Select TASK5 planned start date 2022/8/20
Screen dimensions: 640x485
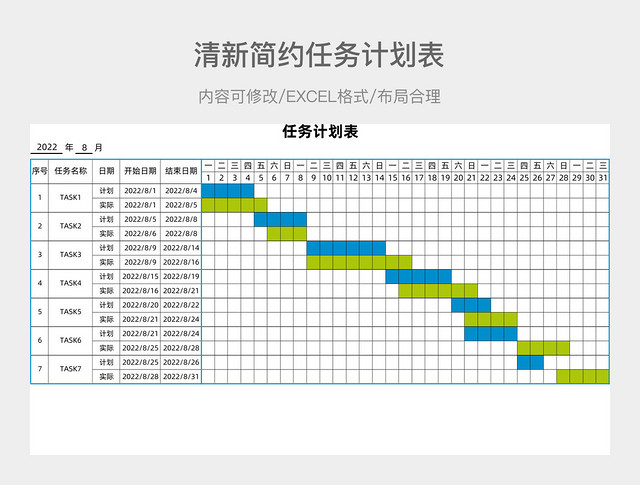[x=140, y=305]
